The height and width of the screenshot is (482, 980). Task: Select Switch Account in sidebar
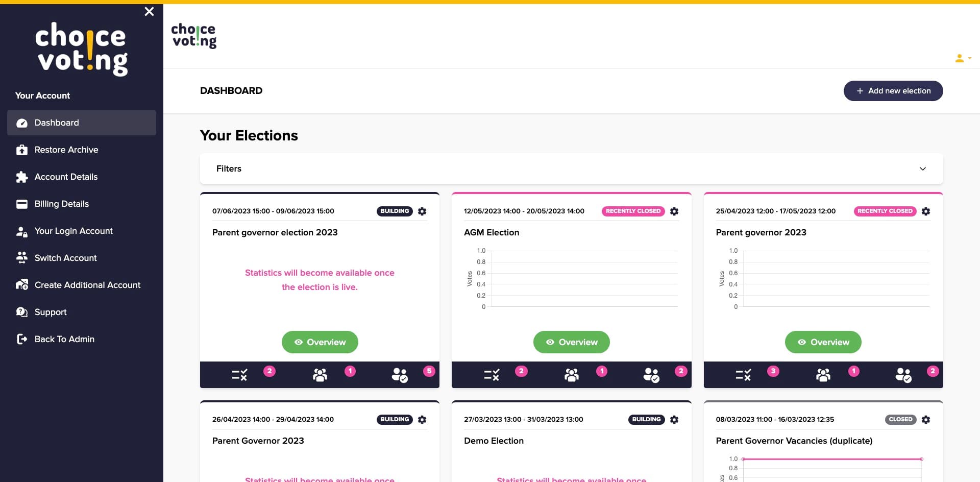[x=82, y=258]
